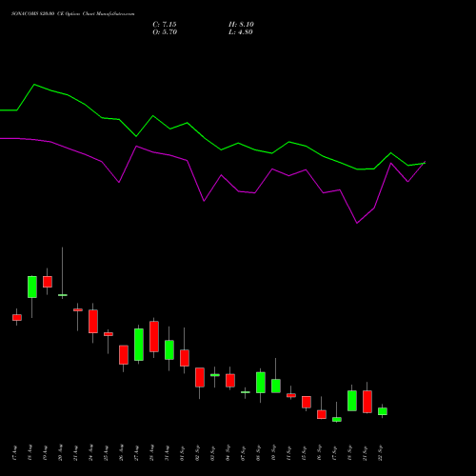Select the low value L: 4.80

[x=241, y=32]
